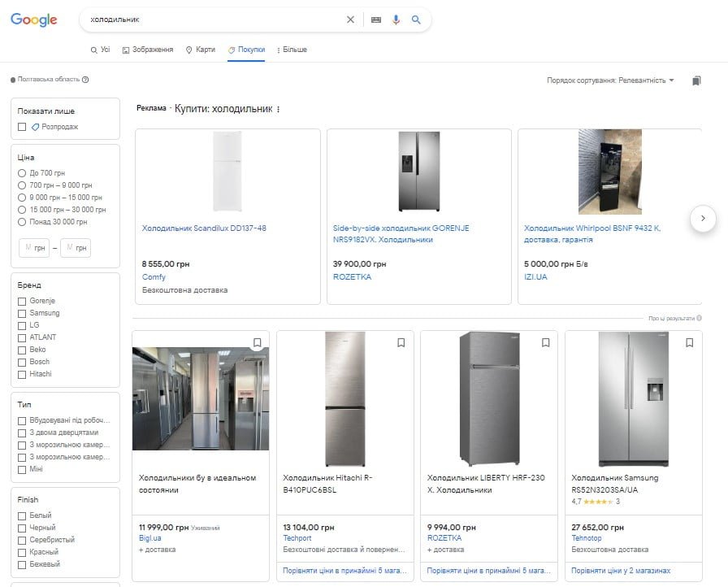Check the Белый finish filter
728x587 pixels.
click(x=22, y=516)
